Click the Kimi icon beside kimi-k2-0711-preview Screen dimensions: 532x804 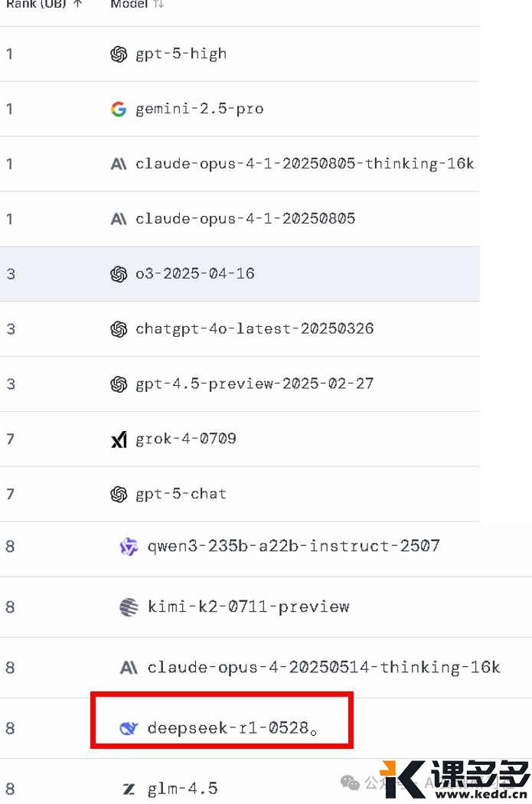tap(129, 607)
